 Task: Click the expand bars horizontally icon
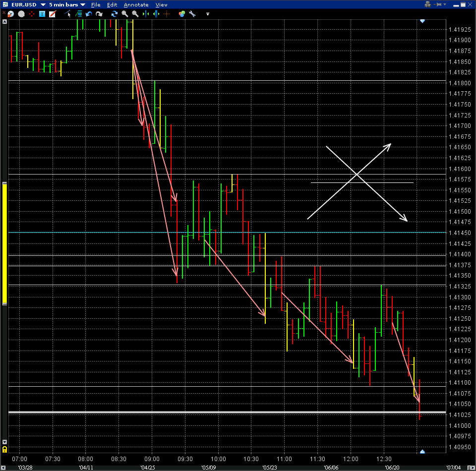156,14
